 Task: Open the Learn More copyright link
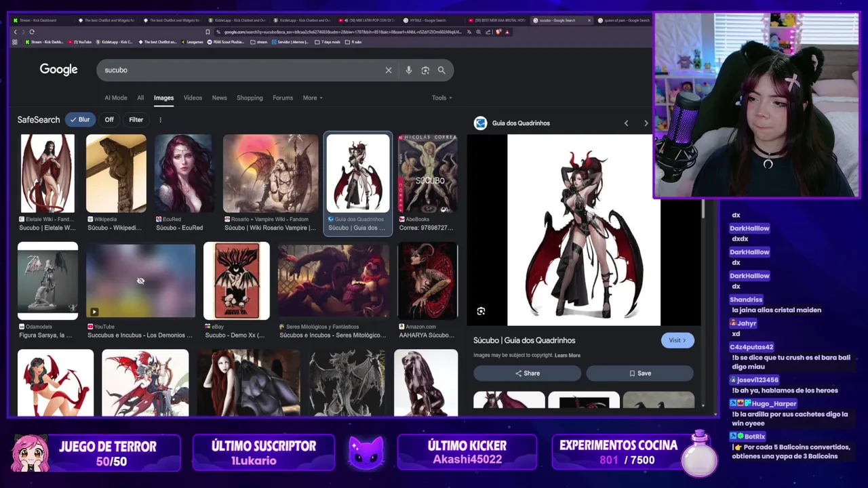(568, 355)
